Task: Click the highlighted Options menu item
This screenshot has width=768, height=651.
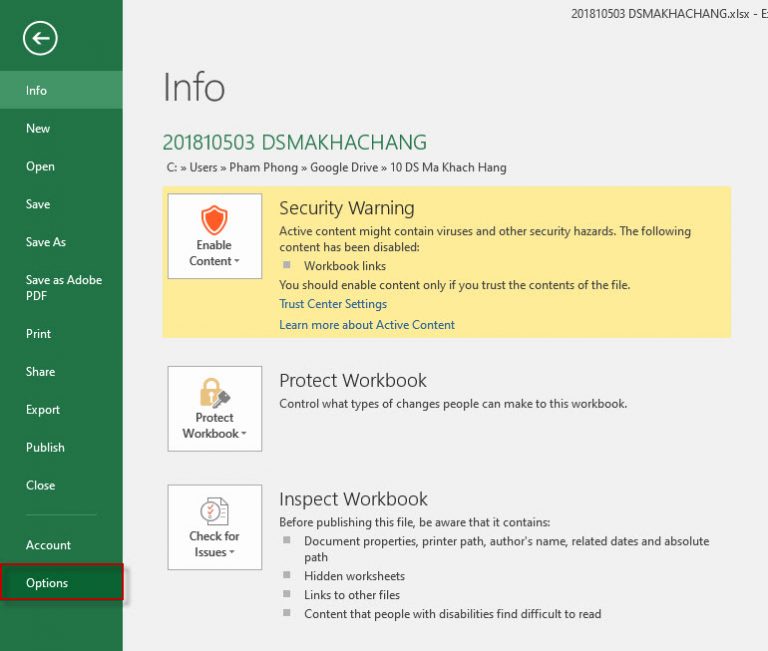Action: 47,583
